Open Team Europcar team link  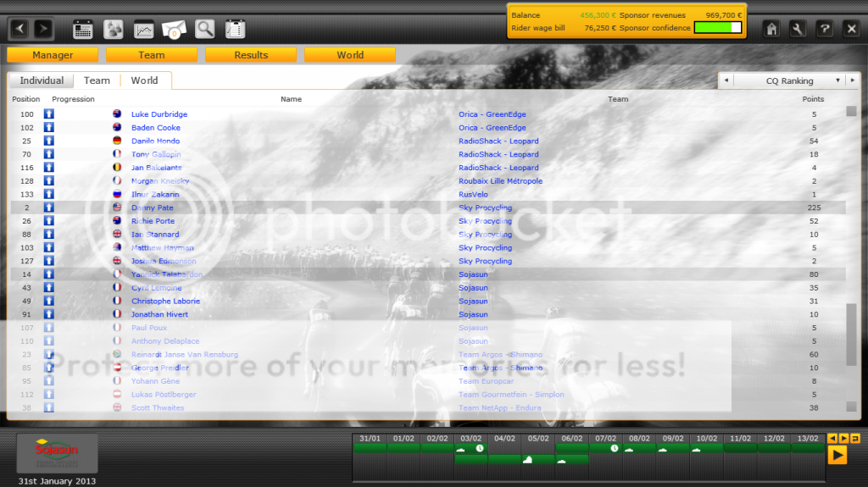tap(486, 381)
